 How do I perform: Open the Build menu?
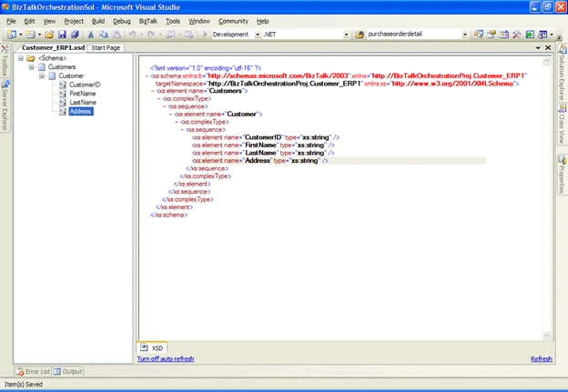pos(98,21)
